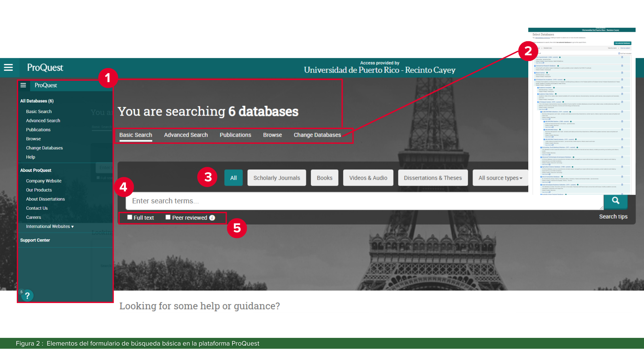The height and width of the screenshot is (362, 644).
Task: Click the magnifier search button
Action: click(615, 200)
